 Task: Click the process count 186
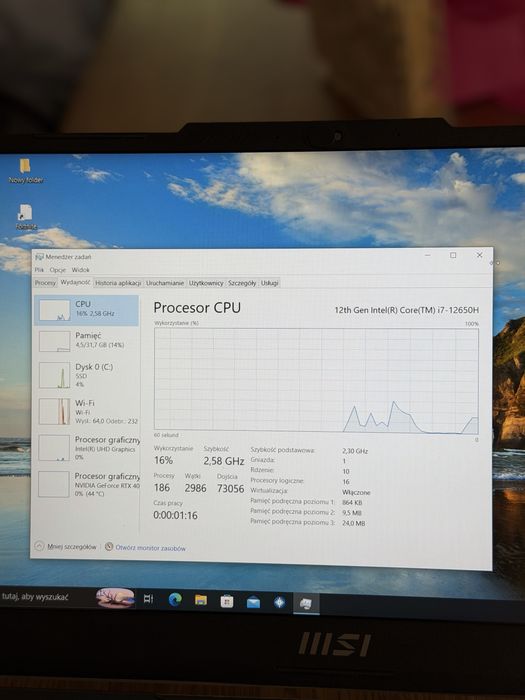(162, 488)
